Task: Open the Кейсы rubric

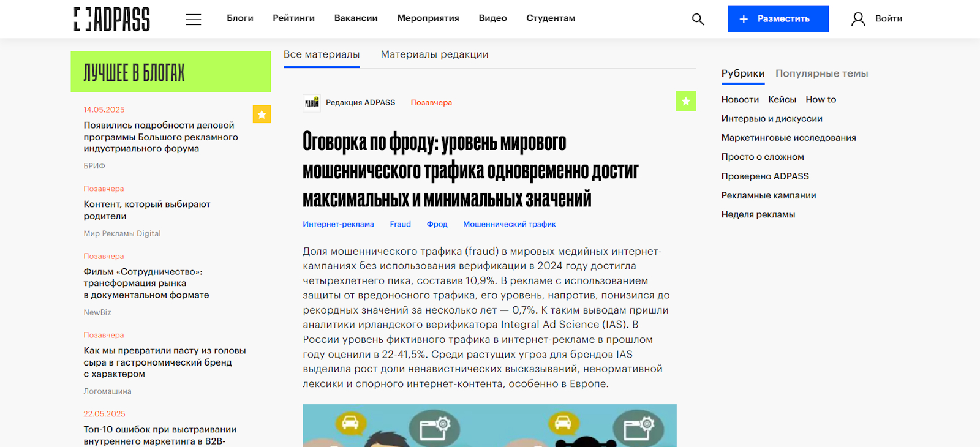Action: pos(782,99)
